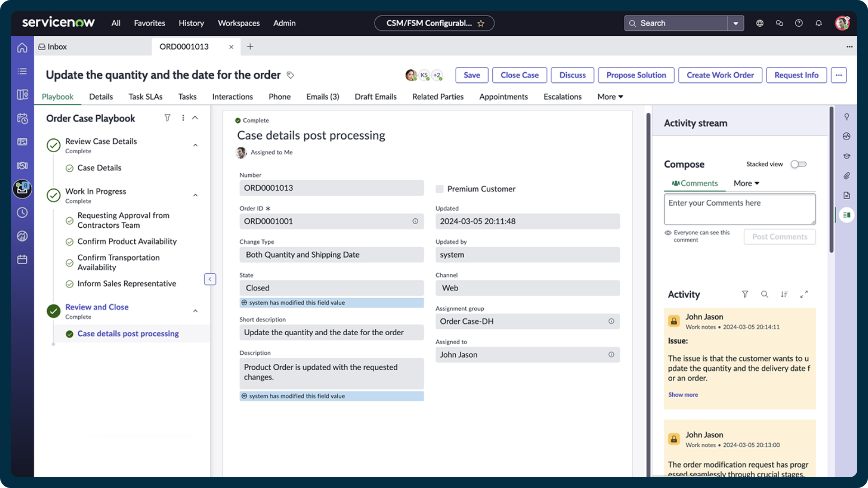Screen dimensions: 868x488
Task: Click the global Search field
Action: coord(676,23)
